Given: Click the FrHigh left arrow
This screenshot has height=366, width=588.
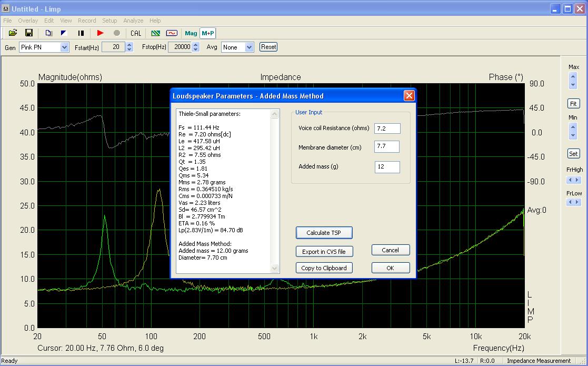Looking at the screenshot, I should [570, 180].
